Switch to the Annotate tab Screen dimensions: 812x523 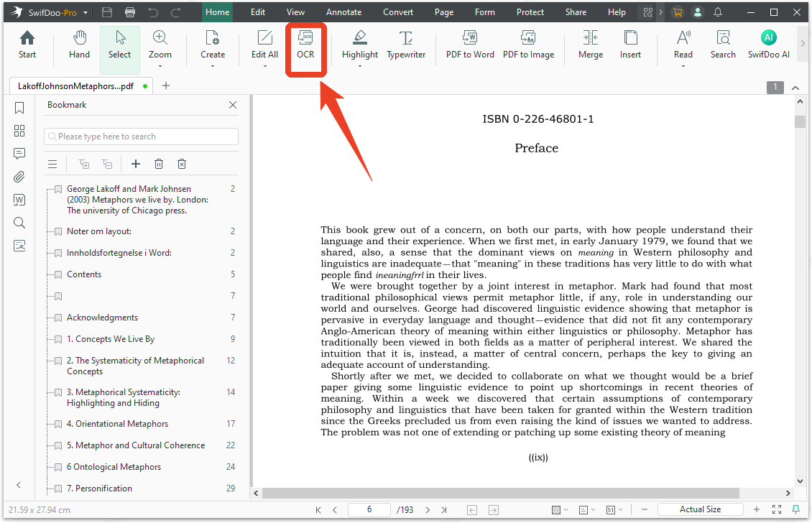coord(343,12)
